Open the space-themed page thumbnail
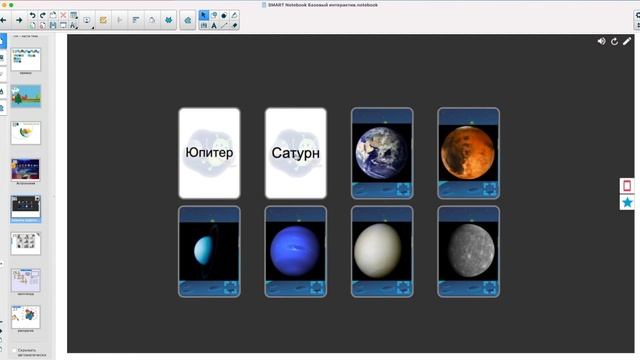Image resolution: width=640 pixels, height=360 pixels. [x=26, y=169]
